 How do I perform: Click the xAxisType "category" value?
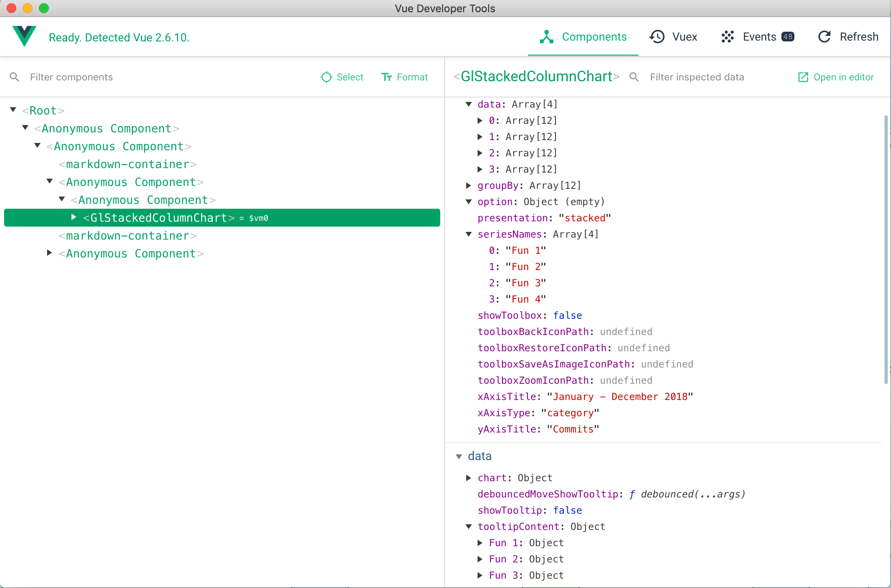point(570,413)
